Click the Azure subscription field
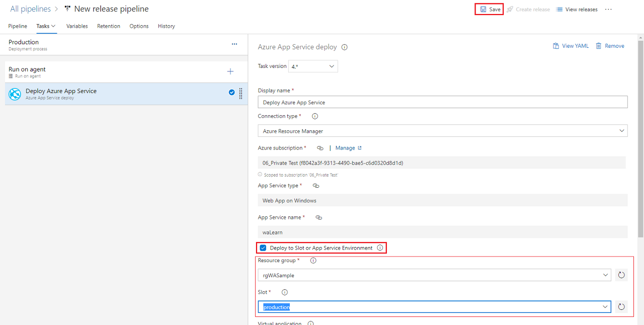 point(442,162)
